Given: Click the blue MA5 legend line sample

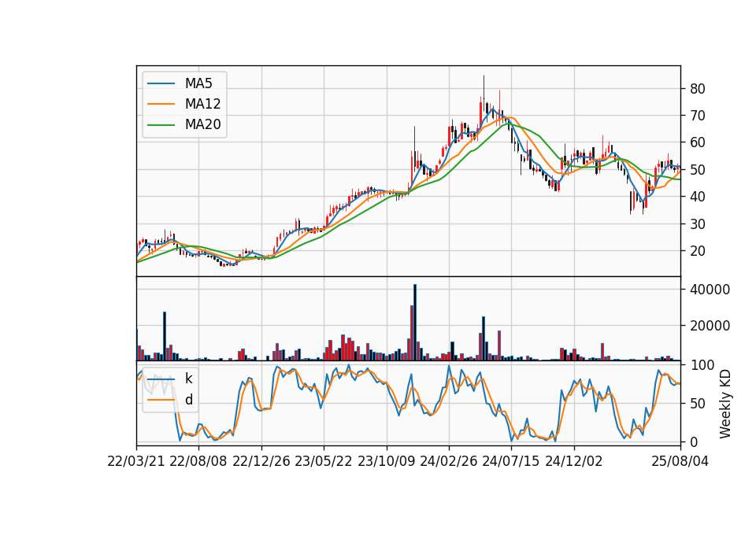Looking at the screenshot, I should 161,83.
